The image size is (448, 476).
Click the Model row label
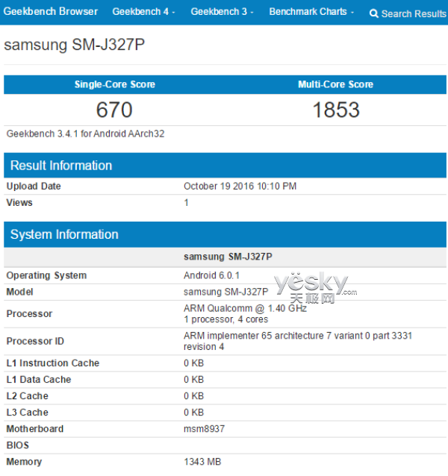pos(19,292)
